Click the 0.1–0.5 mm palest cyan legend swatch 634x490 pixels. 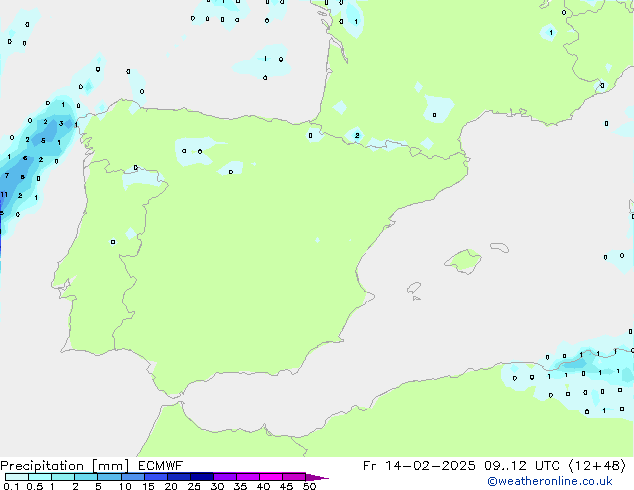[x=17, y=477]
